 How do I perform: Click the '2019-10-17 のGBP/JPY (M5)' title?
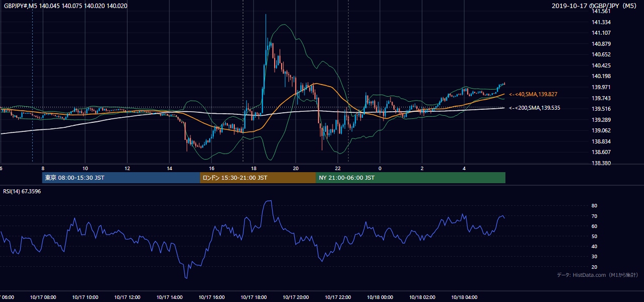(x=595, y=6)
